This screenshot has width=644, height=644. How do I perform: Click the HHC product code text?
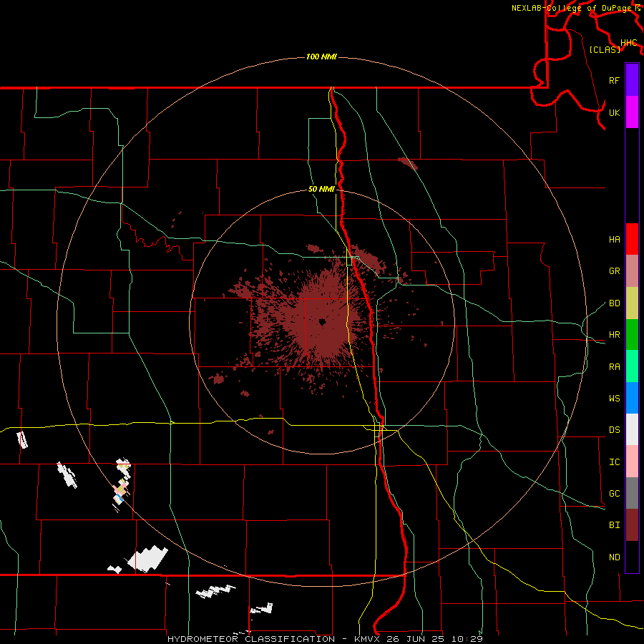coord(628,43)
